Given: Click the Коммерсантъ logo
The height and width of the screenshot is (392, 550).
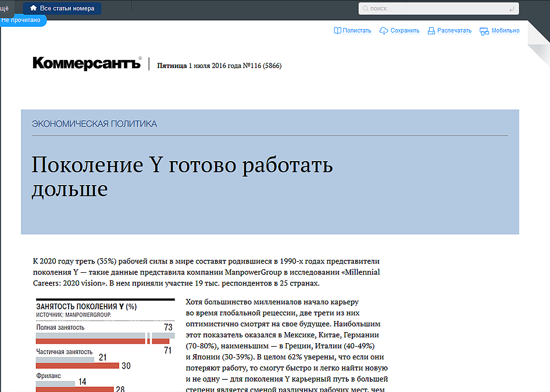Looking at the screenshot, I should click(x=87, y=63).
